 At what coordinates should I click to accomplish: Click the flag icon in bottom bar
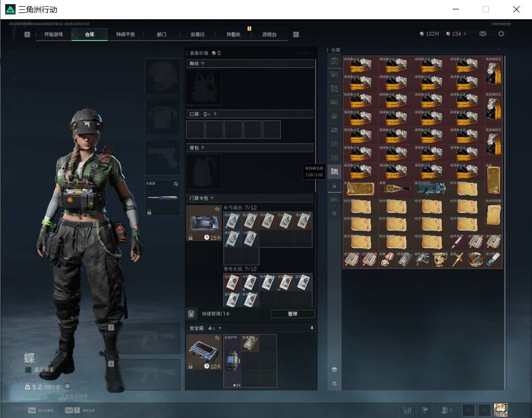click(425, 410)
